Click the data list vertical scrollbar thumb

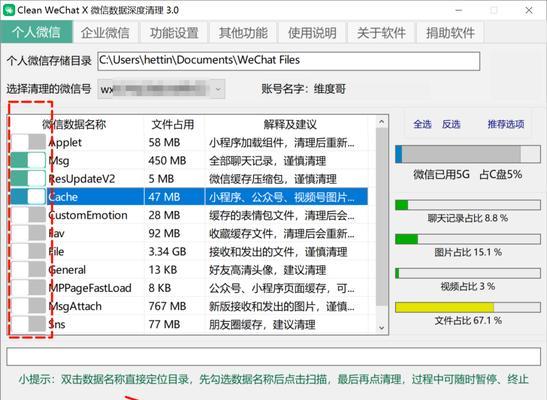pos(382,217)
